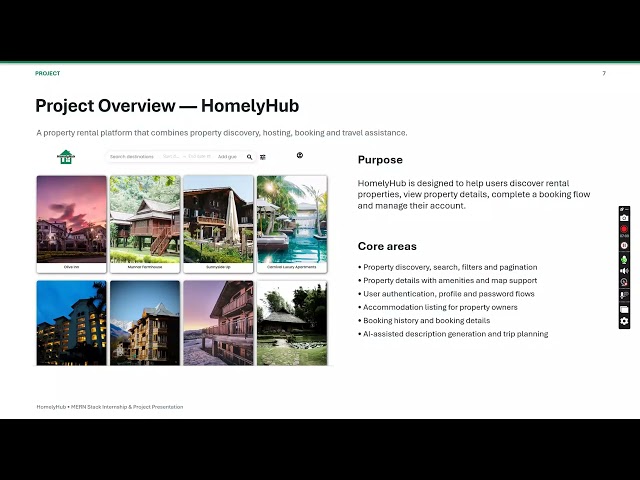Viewport: 640px width, 480px height.
Task: Click the Add guests field
Action: point(227,157)
